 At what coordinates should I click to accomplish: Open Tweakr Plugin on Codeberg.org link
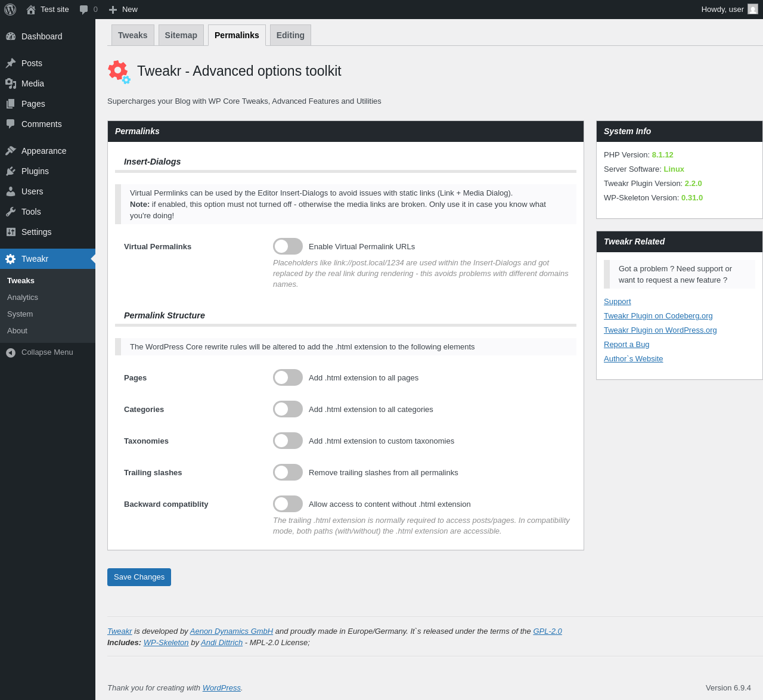click(658, 316)
